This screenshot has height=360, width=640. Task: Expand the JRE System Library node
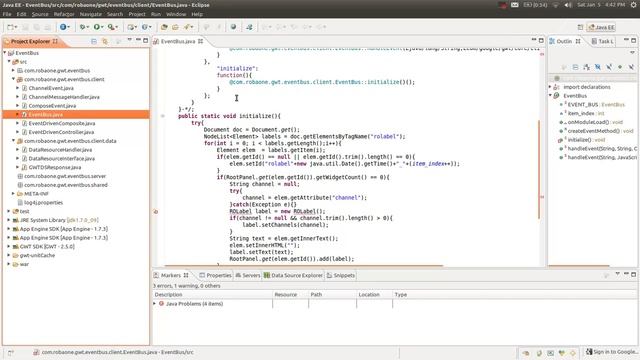9,220
